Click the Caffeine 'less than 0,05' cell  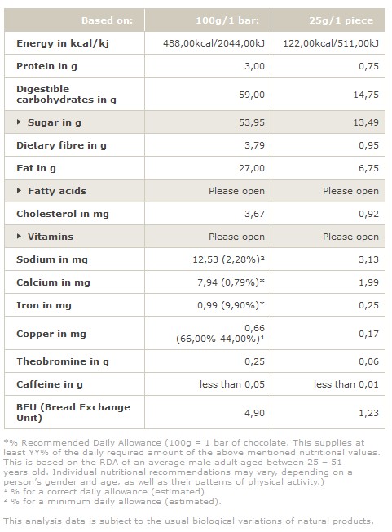[x=232, y=384]
